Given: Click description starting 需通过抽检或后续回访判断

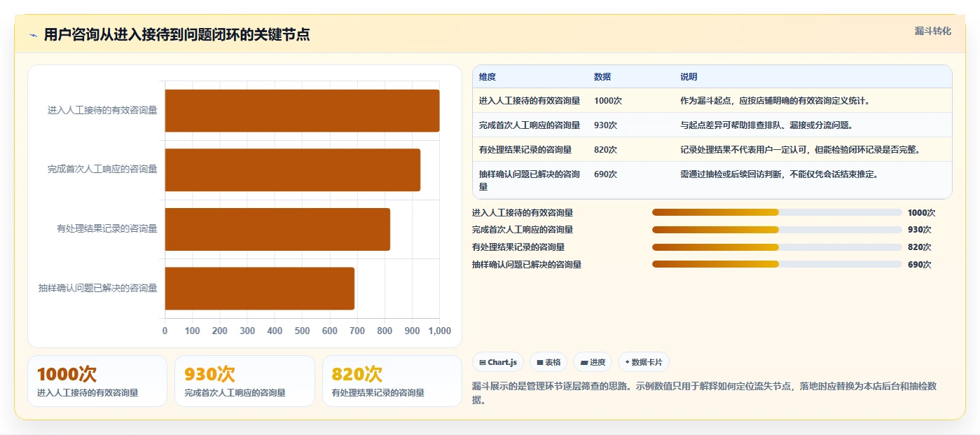Looking at the screenshot, I should (779, 174).
